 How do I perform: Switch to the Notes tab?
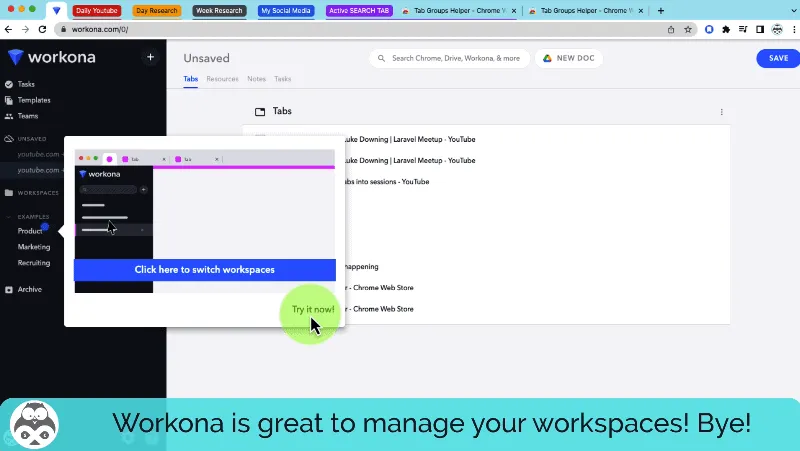(x=256, y=79)
